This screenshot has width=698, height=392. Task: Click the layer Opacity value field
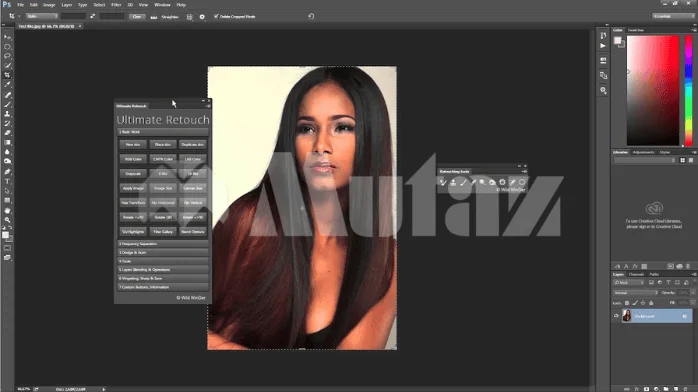(683, 293)
